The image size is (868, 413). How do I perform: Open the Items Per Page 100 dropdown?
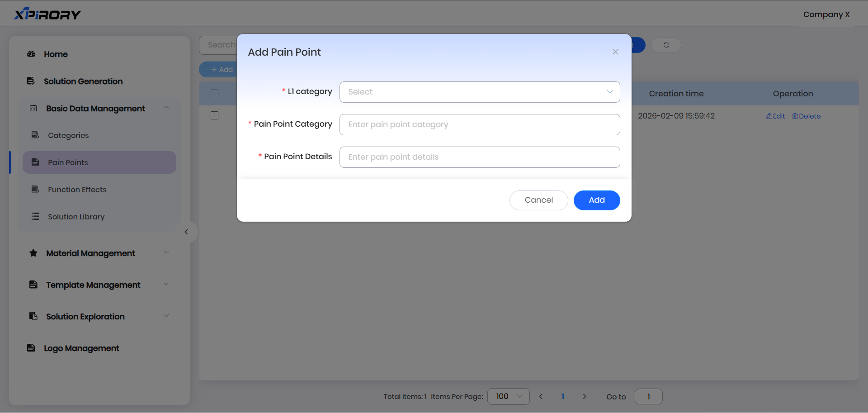[508, 396]
